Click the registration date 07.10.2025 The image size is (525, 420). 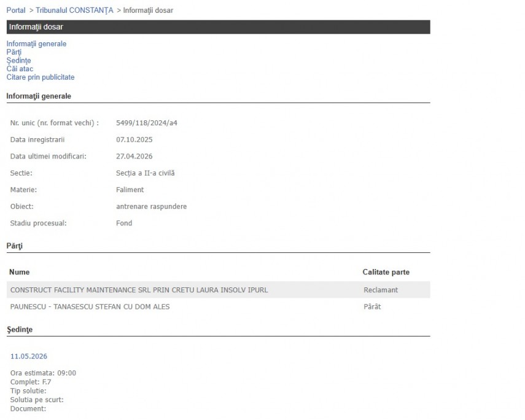click(134, 139)
